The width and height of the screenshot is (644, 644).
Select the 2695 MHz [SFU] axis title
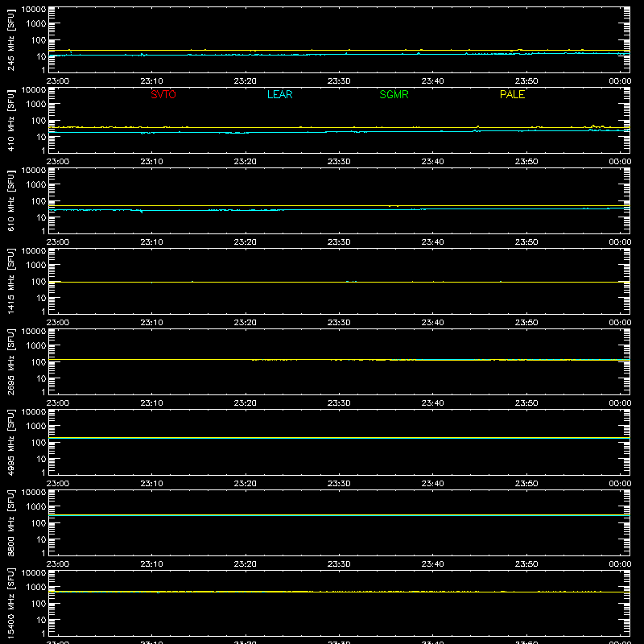10,361
